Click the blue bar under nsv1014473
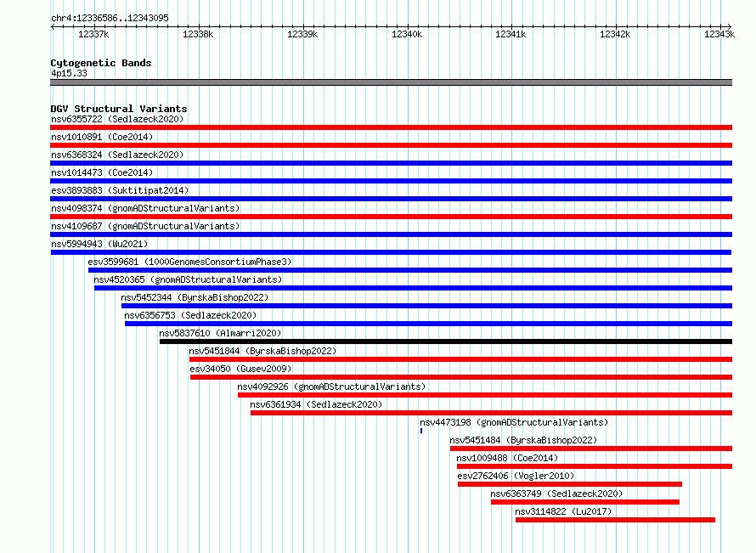Image resolution: width=756 pixels, height=553 pixels. tap(391, 181)
